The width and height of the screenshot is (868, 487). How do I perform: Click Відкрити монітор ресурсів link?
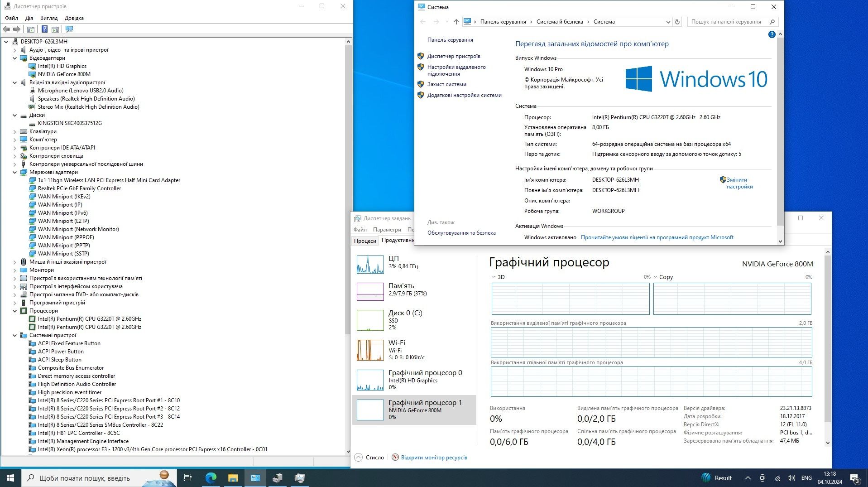point(434,458)
